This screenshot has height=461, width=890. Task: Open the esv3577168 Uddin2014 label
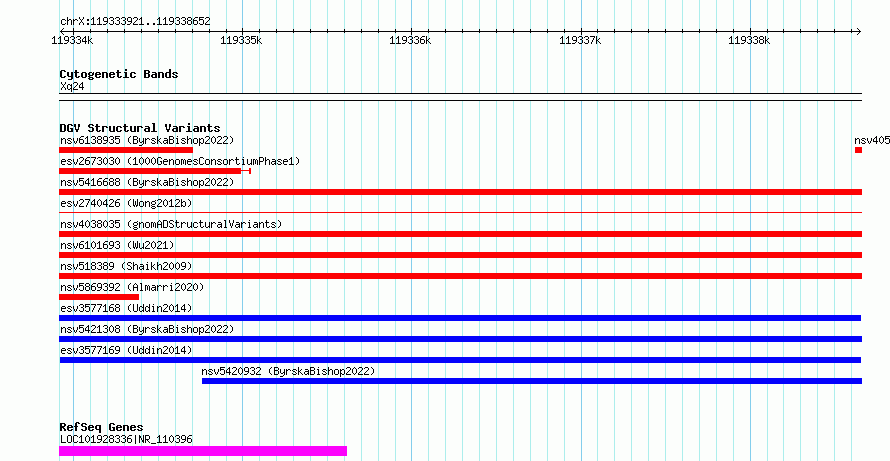click(x=126, y=308)
